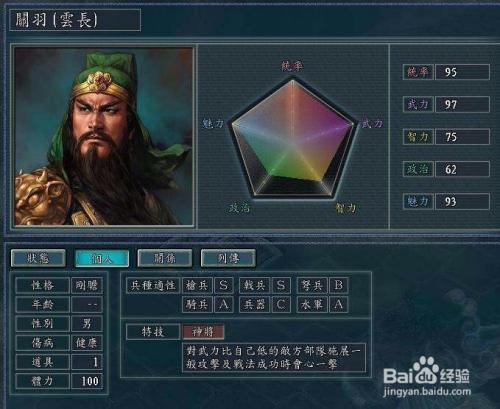Viewport: 500px width, 409px height.
Task: Click the 統率 stat value 95
Action: coord(462,72)
